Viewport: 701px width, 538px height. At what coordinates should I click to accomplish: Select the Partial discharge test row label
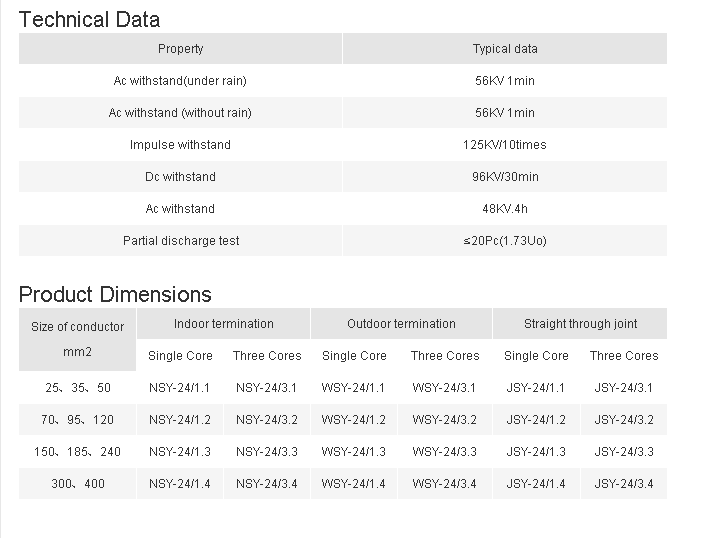coord(180,241)
